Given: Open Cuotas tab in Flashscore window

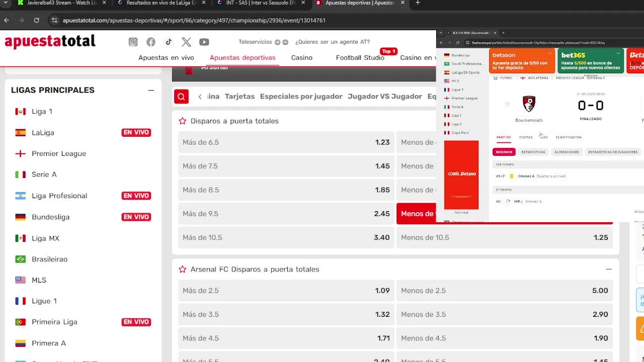Looking at the screenshot, I should click(526, 137).
